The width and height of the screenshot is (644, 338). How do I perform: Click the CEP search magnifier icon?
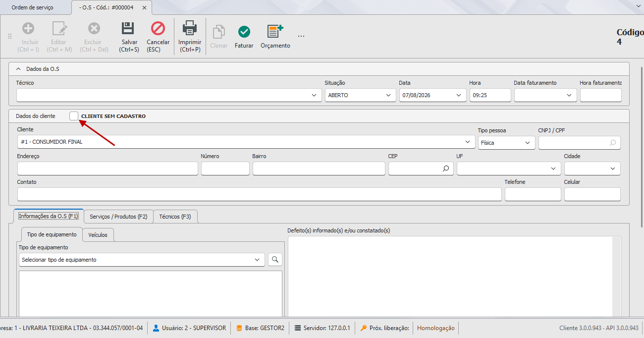[x=446, y=169]
